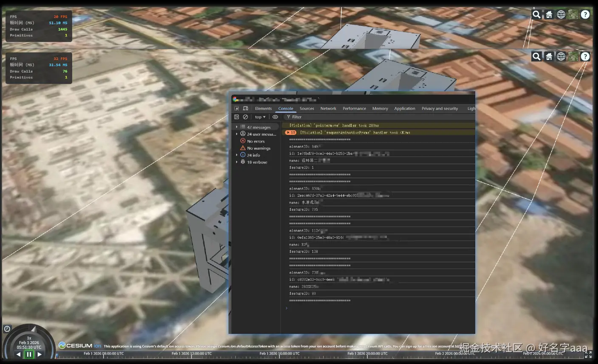
Task: Click the 'featureID: 69' console line
Action: 302,294
